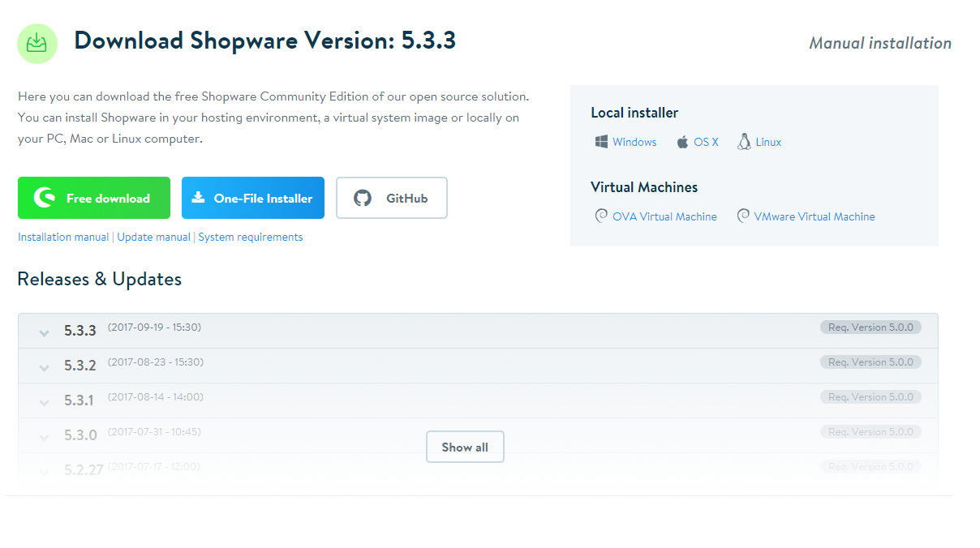Download the Linux local installer link
This screenshot has width=980, height=548.
(x=768, y=142)
